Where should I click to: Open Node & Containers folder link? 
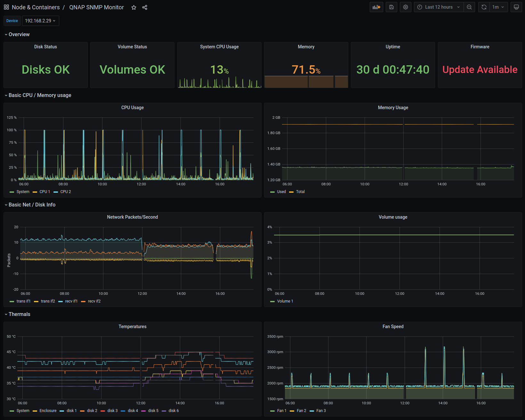tap(36, 7)
